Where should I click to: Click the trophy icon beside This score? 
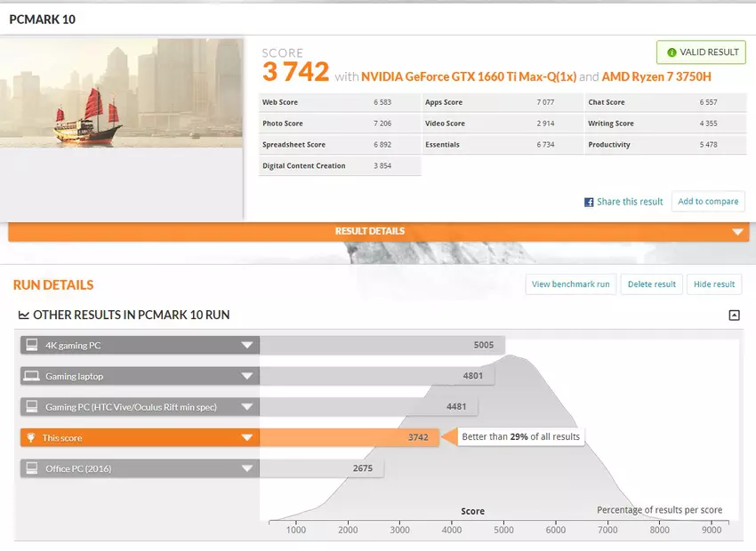pos(31,437)
